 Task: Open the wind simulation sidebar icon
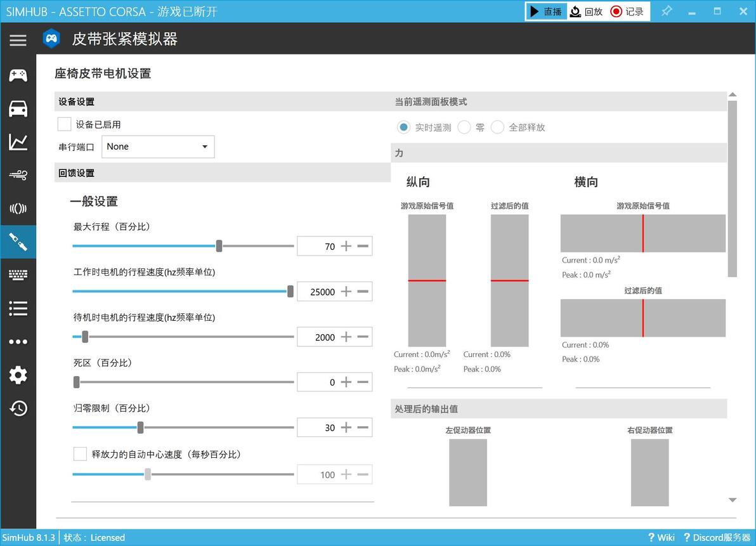[x=18, y=175]
